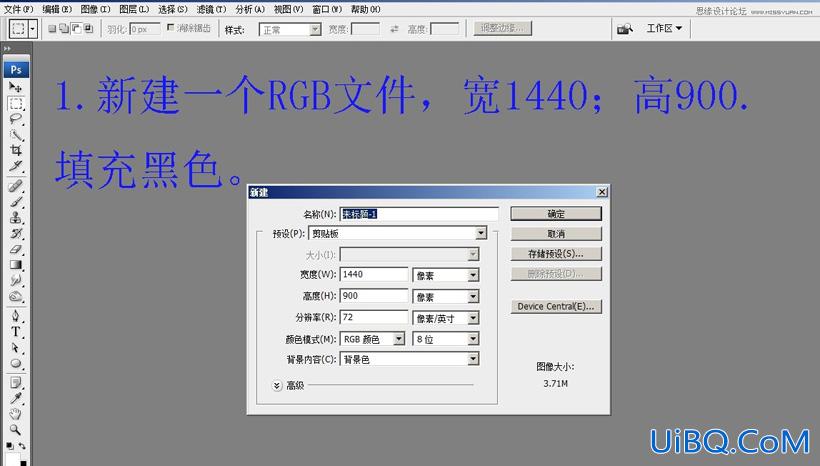Select the Gradient tool

pyautogui.click(x=16, y=265)
